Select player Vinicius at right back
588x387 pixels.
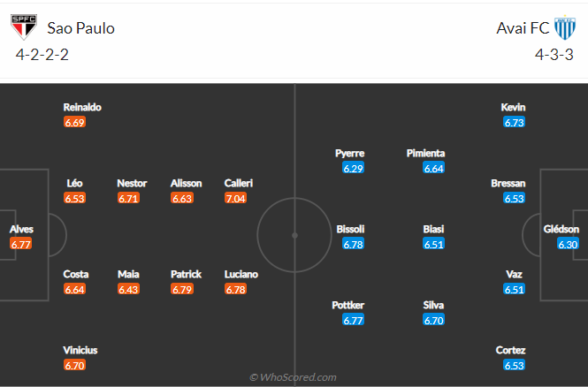point(80,350)
